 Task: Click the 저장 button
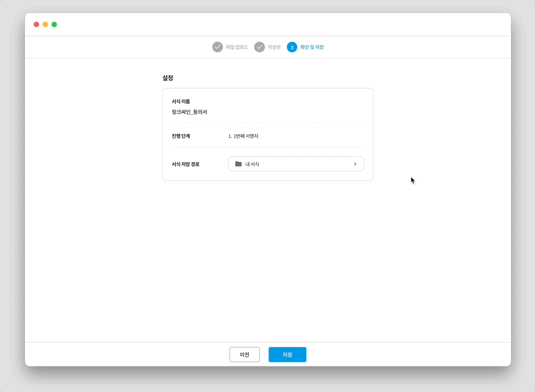tap(287, 355)
